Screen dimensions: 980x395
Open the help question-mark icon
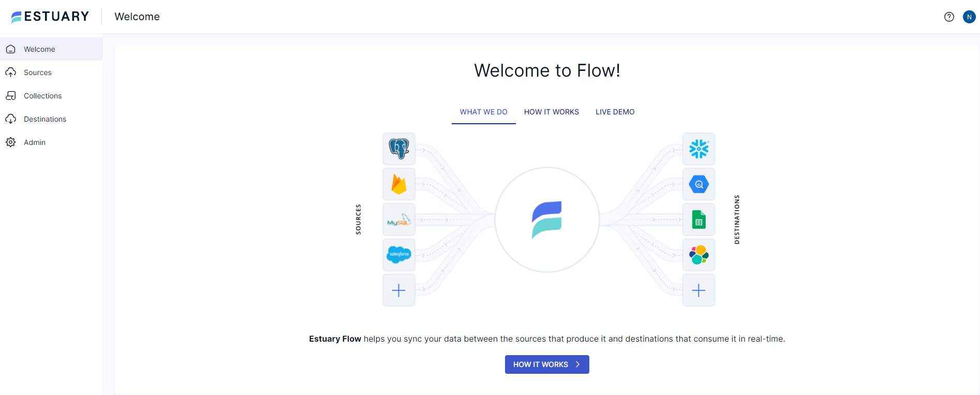click(949, 17)
